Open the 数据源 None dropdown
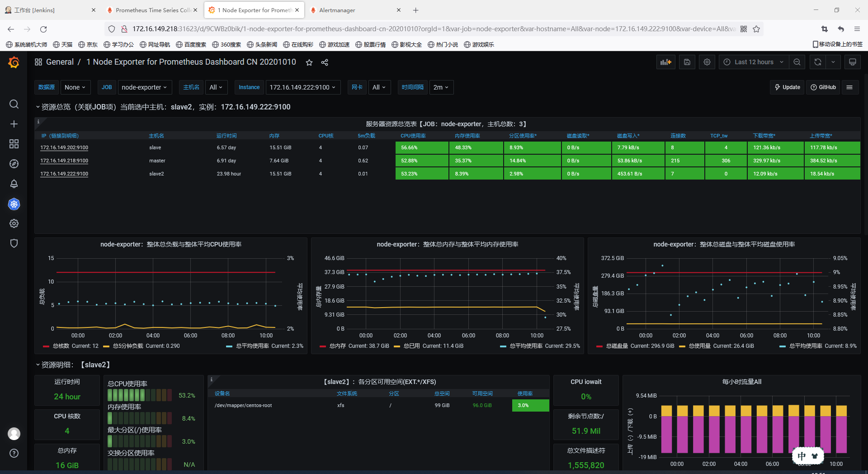 [x=75, y=87]
